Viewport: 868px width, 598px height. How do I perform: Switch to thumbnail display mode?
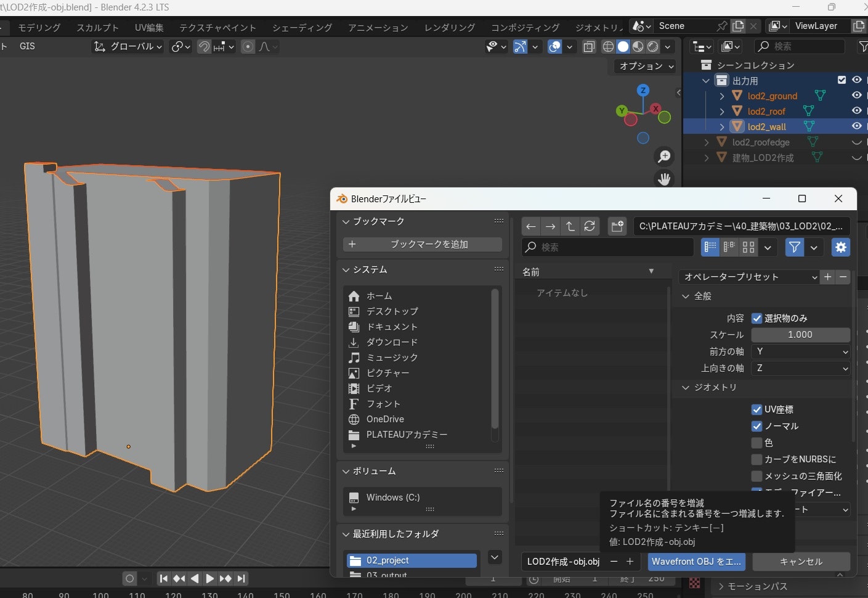pos(748,247)
